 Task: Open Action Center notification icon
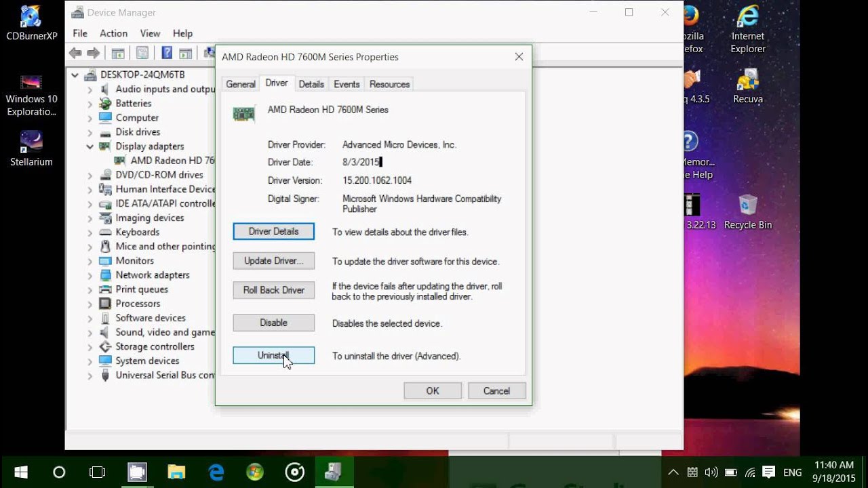pyautogui.click(x=769, y=472)
